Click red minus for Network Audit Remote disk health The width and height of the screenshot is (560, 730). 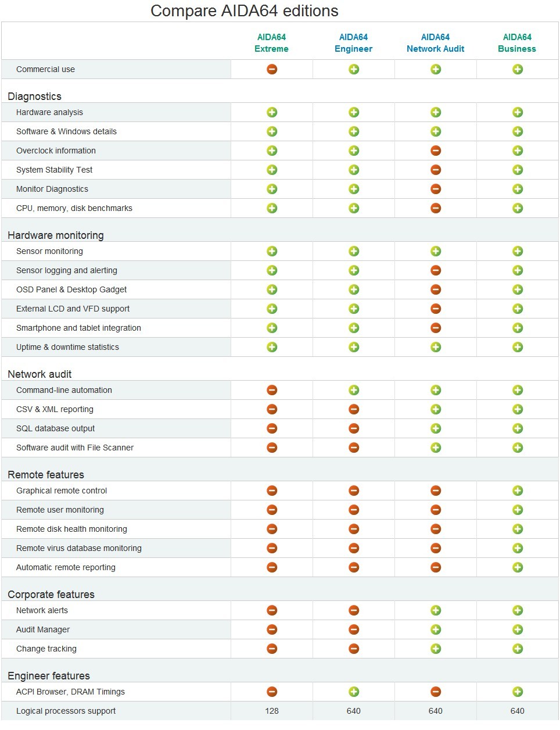[436, 529]
